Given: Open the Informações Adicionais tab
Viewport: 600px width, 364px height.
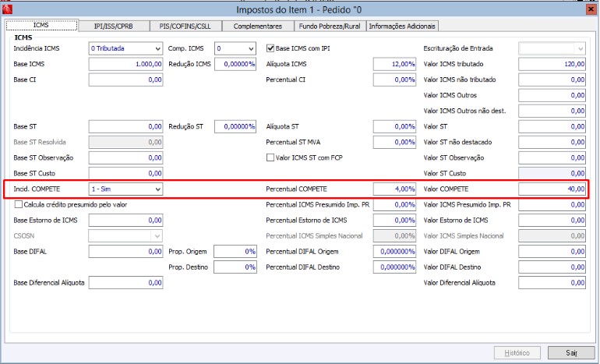Looking at the screenshot, I should (x=402, y=26).
